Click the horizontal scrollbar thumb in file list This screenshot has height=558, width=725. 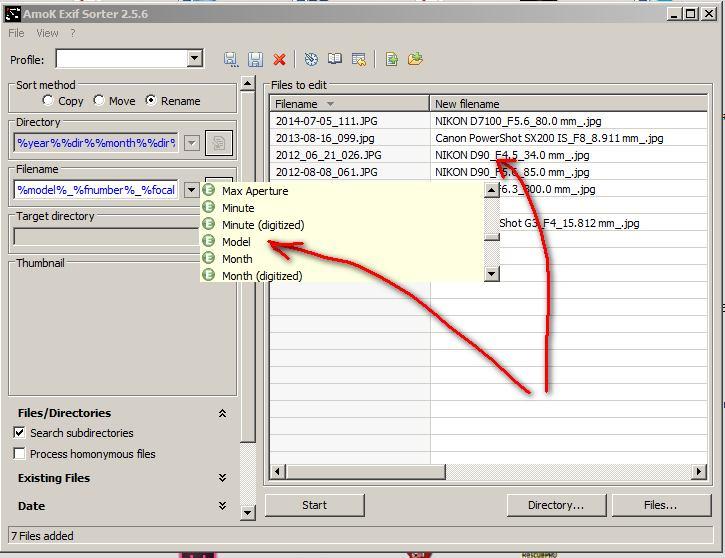[365, 472]
